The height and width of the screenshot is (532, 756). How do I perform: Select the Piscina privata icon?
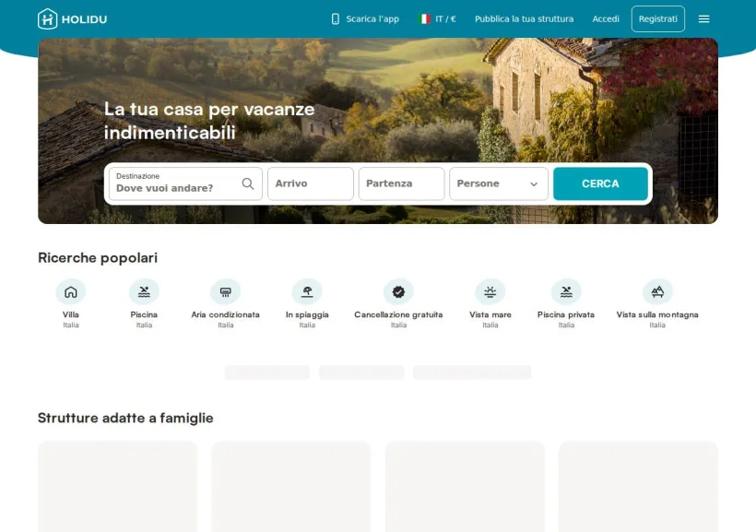[x=566, y=291]
